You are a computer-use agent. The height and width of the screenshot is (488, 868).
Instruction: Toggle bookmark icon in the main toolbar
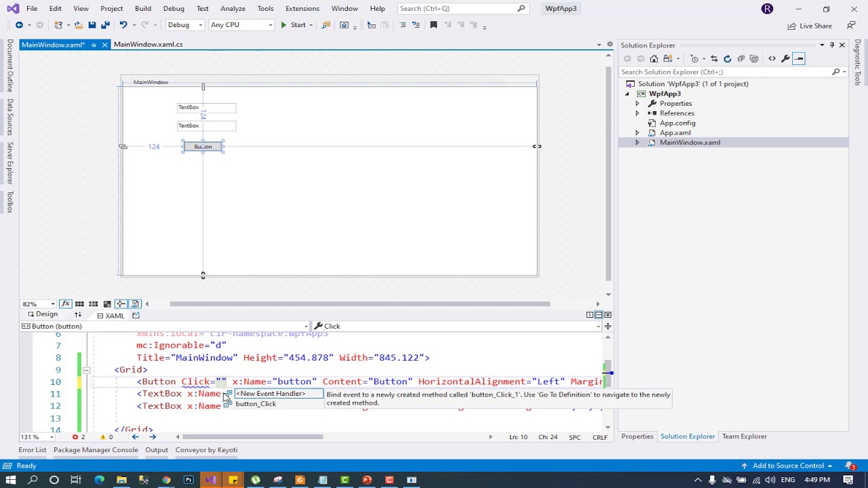tap(433, 25)
